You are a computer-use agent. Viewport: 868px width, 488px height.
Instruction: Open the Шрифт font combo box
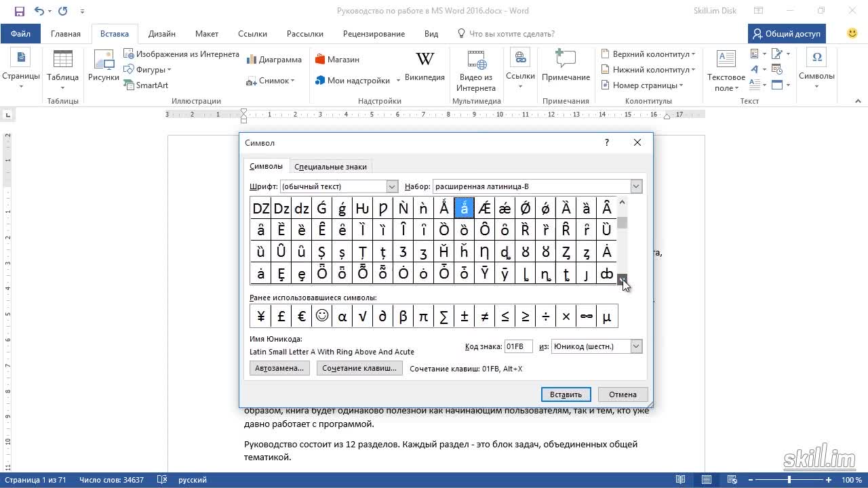[x=339, y=186]
